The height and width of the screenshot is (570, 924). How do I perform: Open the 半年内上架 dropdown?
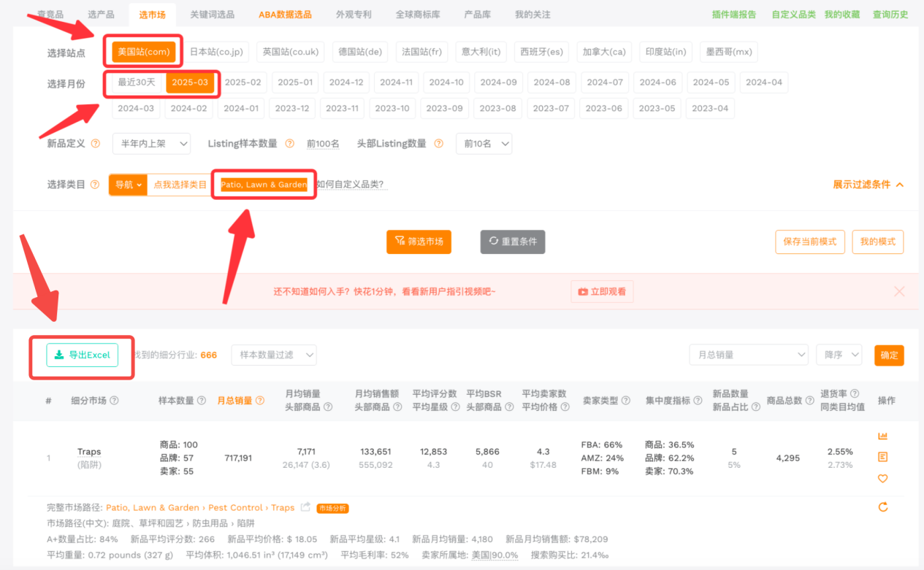coord(150,144)
